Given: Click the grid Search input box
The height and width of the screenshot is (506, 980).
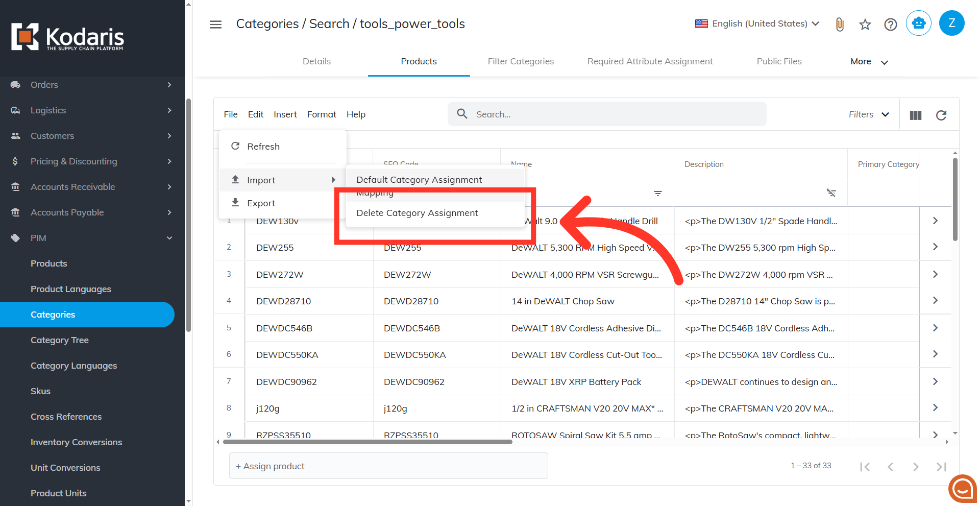Looking at the screenshot, I should pyautogui.click(x=607, y=114).
